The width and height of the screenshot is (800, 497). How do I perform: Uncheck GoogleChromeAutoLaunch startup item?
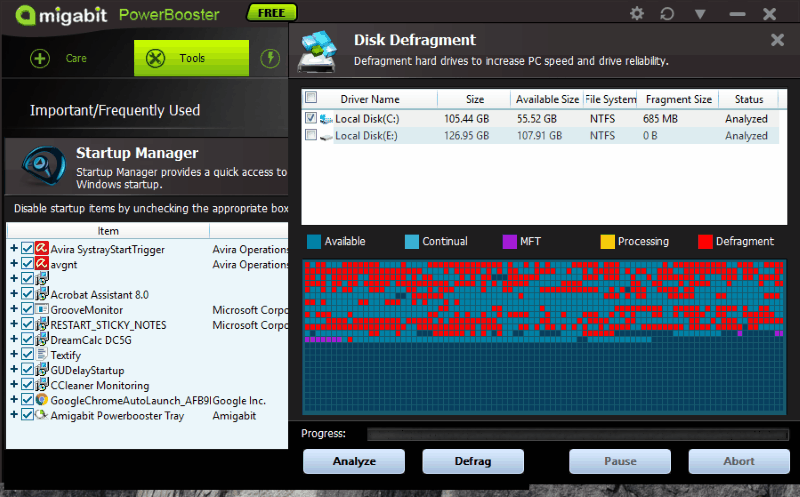tap(28, 400)
